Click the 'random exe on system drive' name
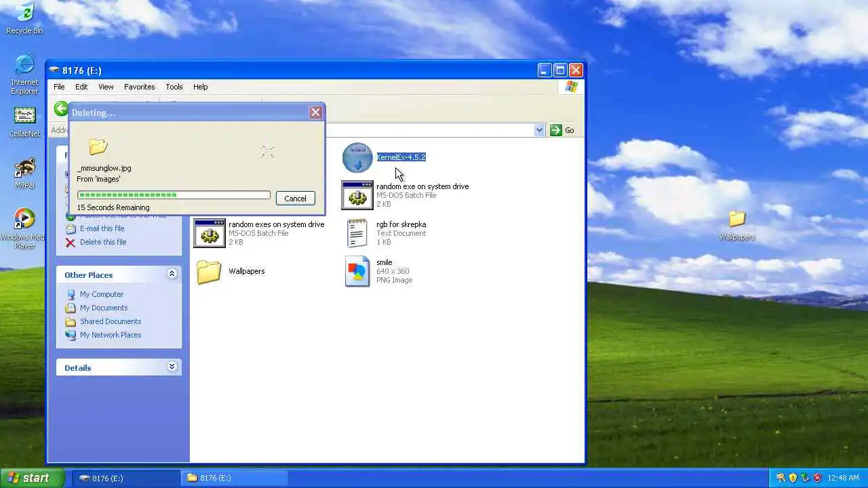This screenshot has width=868, height=488. [x=422, y=186]
